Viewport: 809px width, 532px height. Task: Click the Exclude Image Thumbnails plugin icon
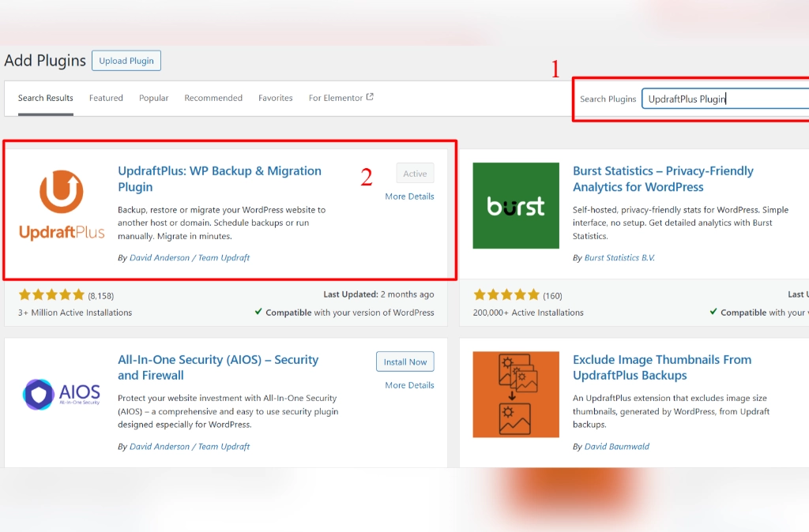coord(515,394)
